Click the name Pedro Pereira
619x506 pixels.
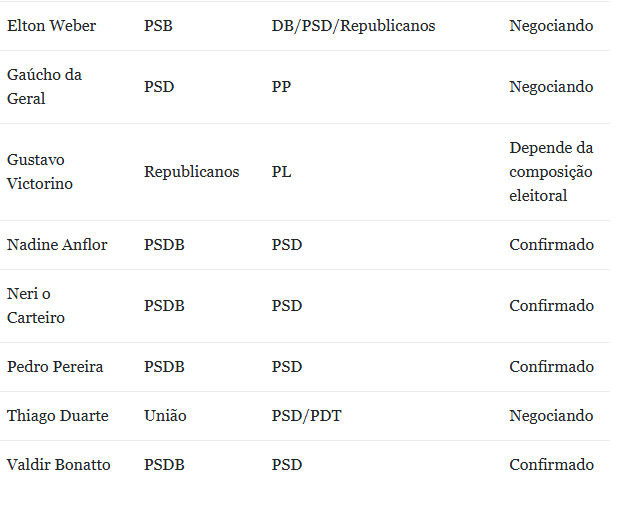click(x=55, y=367)
